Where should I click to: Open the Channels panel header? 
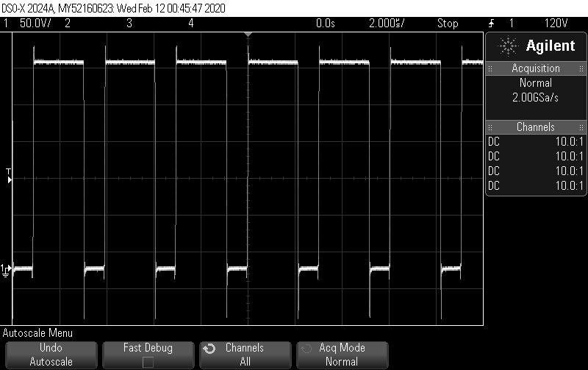[536, 127]
